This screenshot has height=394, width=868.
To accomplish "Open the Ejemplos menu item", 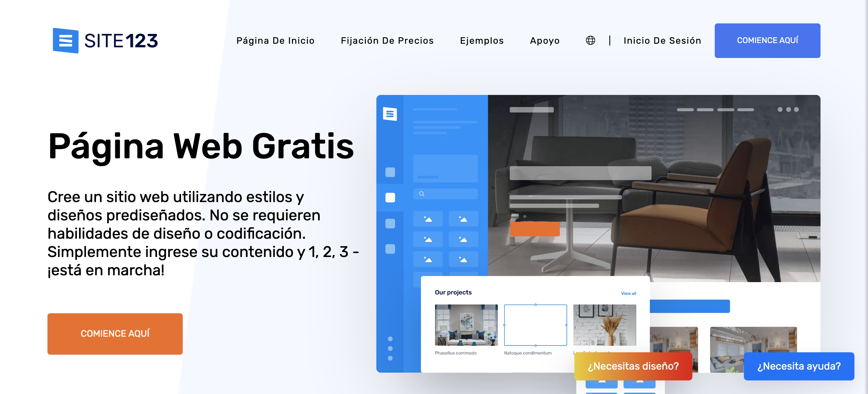I will [482, 41].
